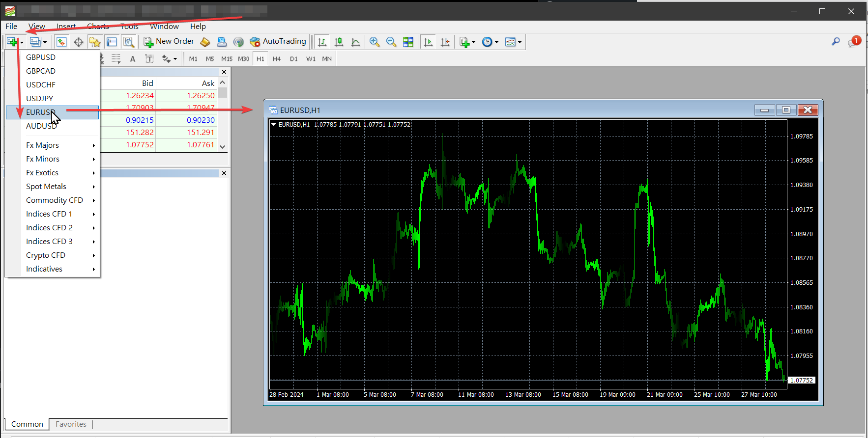The image size is (868, 438).
Task: Click the New Order button
Action: (x=169, y=42)
